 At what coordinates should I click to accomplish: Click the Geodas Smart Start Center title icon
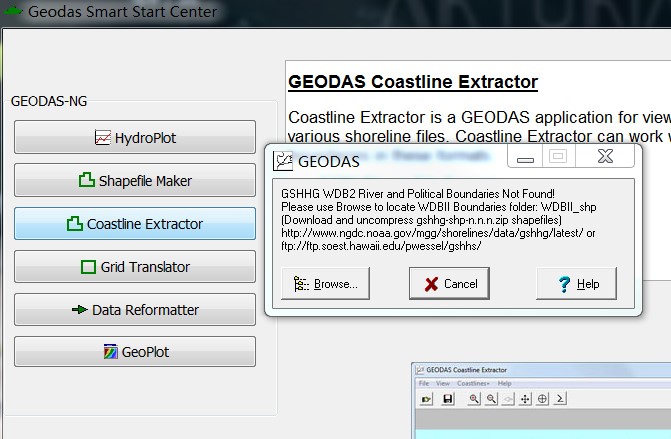pyautogui.click(x=13, y=11)
